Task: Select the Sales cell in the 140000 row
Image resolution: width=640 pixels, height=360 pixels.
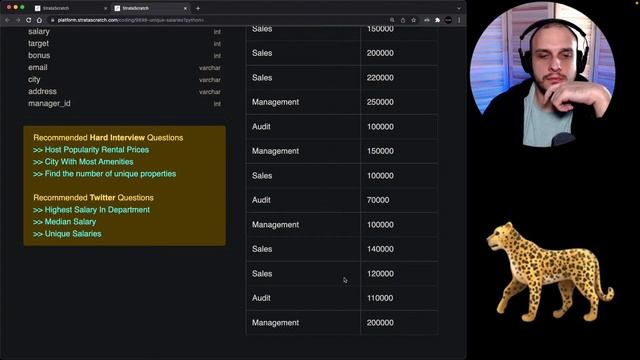Action: pos(303,249)
